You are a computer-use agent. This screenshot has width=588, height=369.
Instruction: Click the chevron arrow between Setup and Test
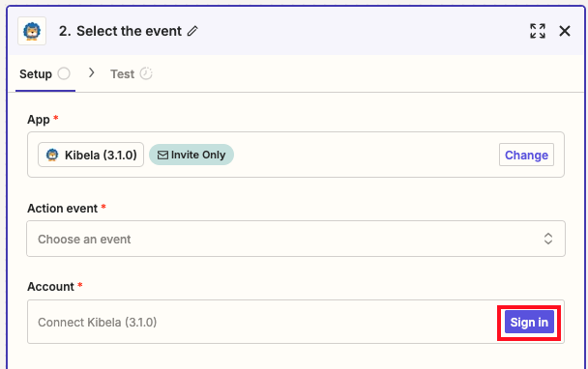coord(91,72)
